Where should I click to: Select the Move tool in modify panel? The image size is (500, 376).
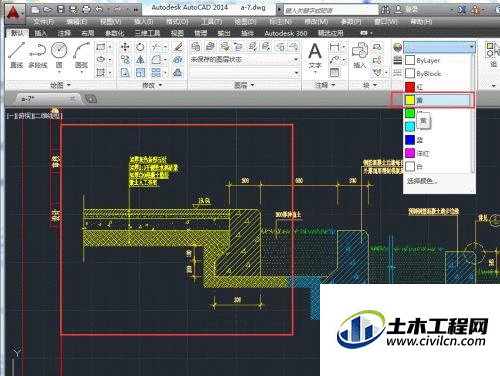125,47
